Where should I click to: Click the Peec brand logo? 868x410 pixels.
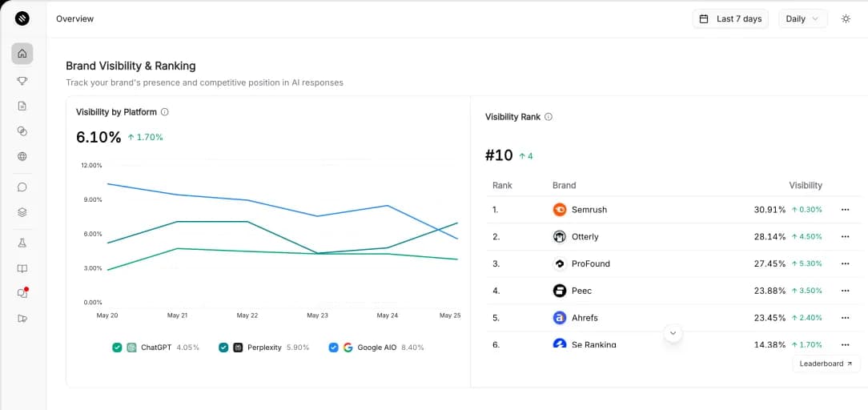pyautogui.click(x=560, y=291)
